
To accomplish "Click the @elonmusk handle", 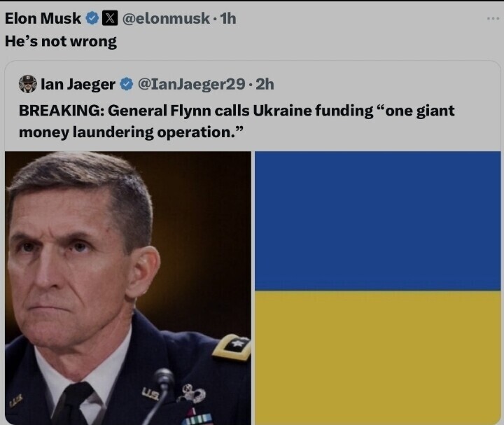I will pyautogui.click(x=165, y=19).
